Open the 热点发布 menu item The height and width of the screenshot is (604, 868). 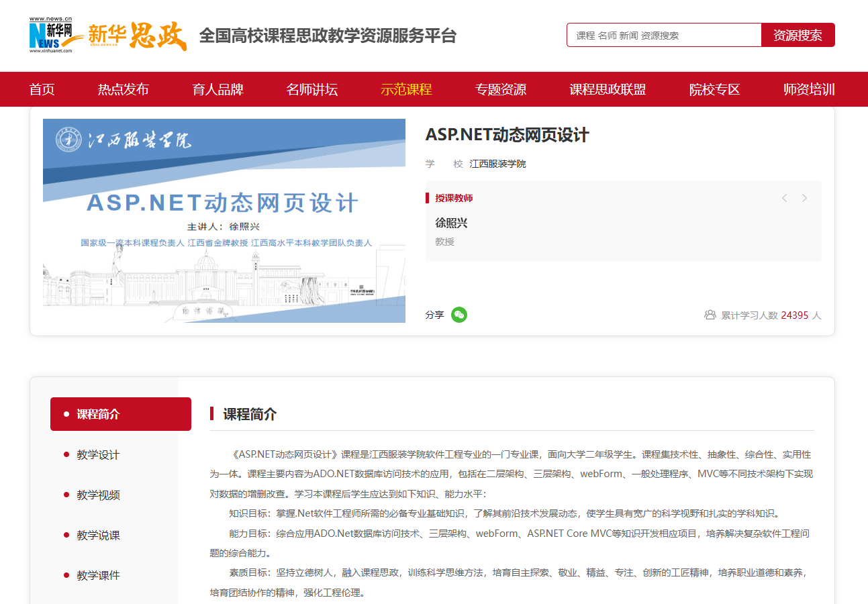[124, 89]
